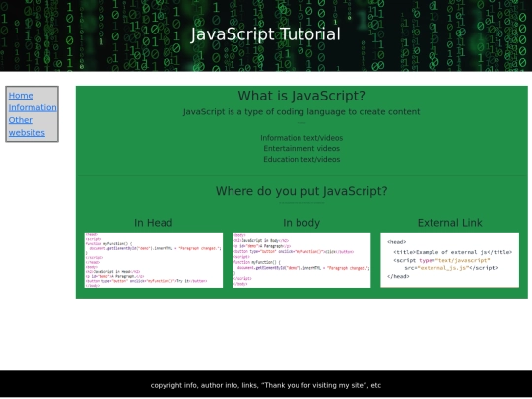Open the In Head code example image
Image resolution: width=532 pixels, height=399 pixels.
tap(154, 260)
